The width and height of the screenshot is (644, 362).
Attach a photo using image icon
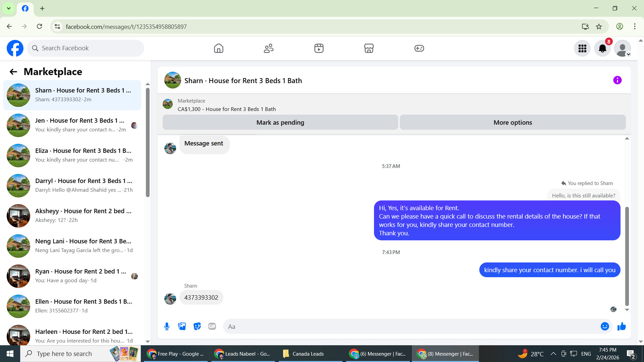182,326
